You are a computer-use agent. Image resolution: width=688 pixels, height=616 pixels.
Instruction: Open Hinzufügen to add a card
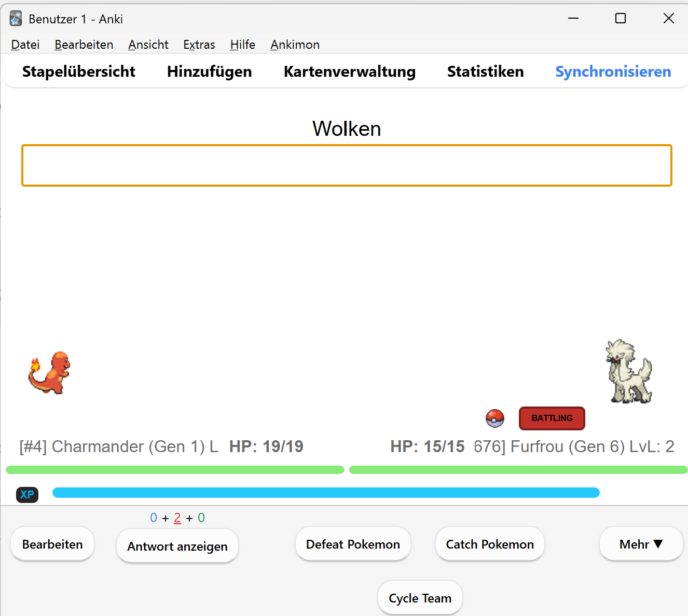click(x=210, y=72)
